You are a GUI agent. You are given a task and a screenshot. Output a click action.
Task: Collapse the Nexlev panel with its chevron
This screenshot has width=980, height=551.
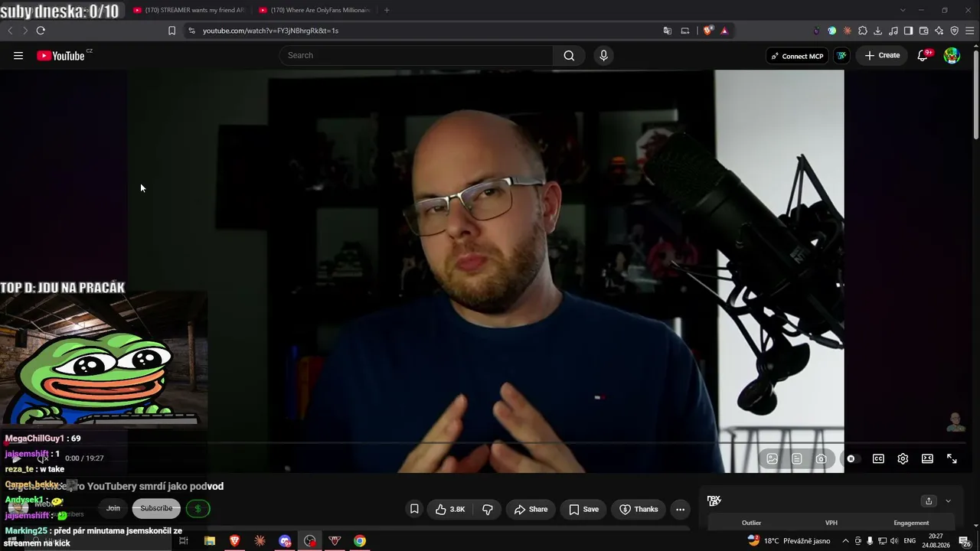948,501
